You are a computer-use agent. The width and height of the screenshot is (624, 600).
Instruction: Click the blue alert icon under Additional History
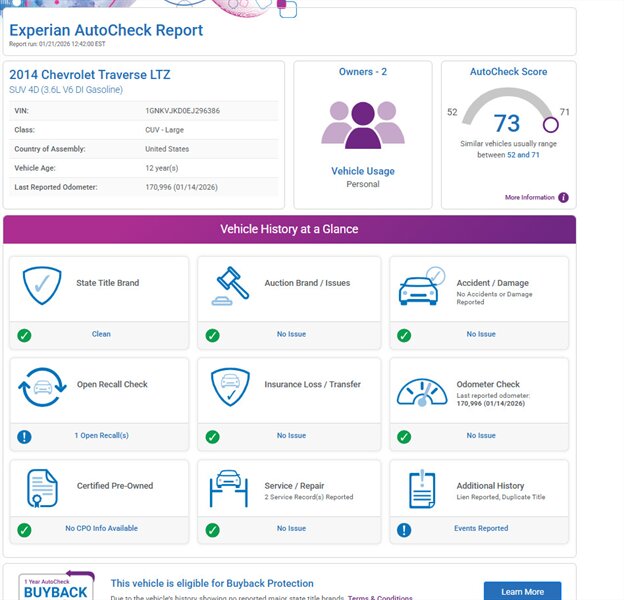[404, 530]
